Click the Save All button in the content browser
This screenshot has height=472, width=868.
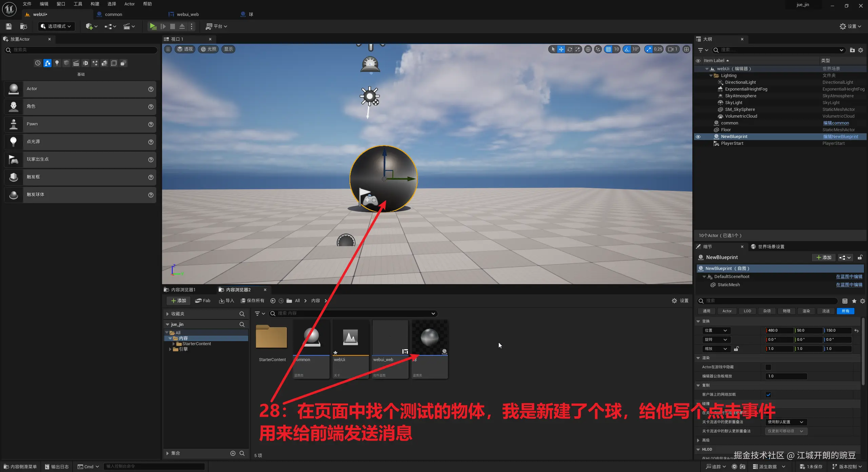[x=252, y=301]
